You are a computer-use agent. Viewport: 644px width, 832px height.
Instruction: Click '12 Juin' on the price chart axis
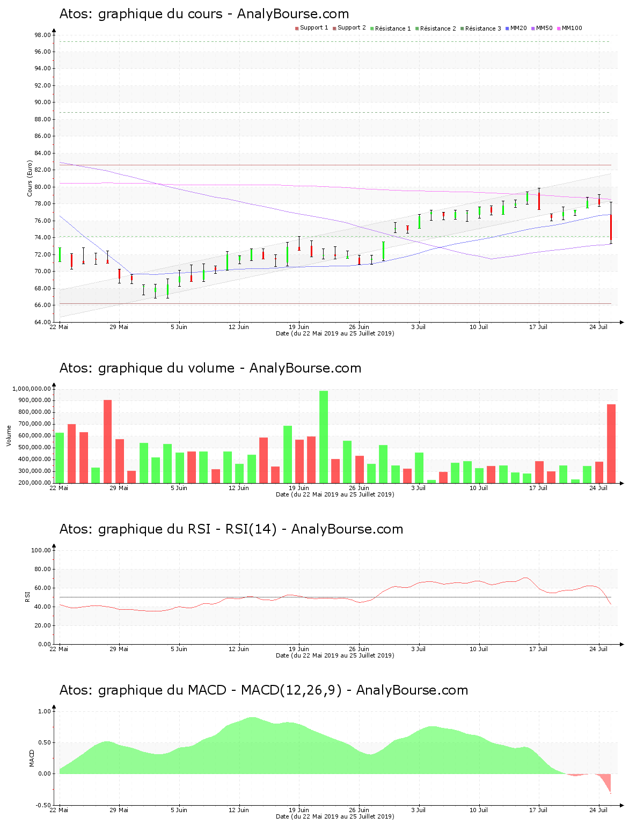pos(239,326)
